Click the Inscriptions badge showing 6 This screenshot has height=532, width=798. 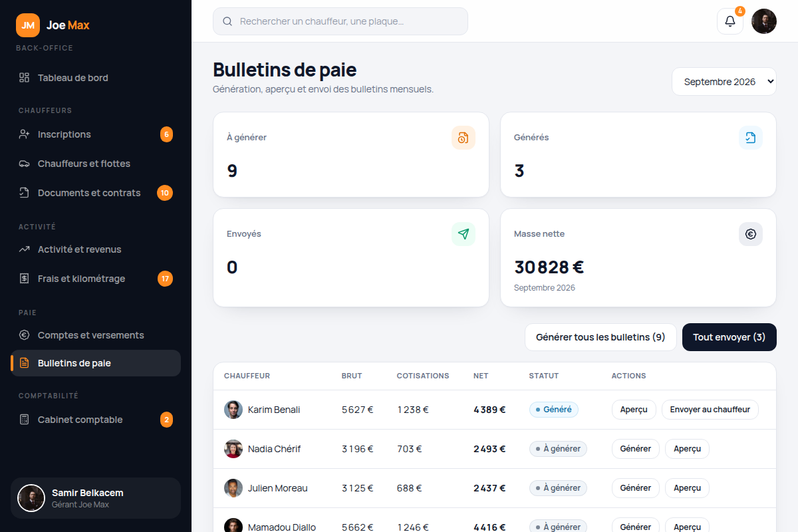166,134
